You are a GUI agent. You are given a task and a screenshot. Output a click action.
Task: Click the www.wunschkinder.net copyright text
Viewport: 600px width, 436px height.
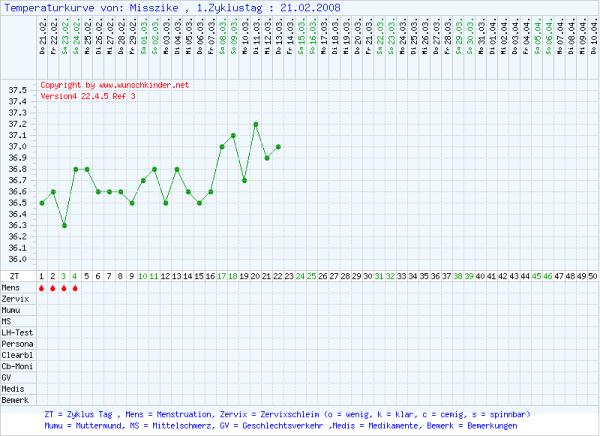click(x=114, y=86)
